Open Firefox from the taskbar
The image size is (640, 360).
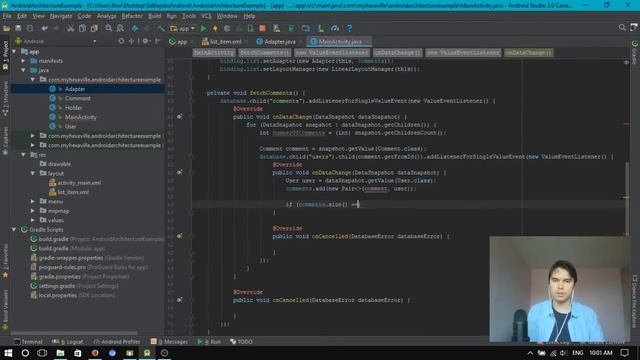coord(95,353)
